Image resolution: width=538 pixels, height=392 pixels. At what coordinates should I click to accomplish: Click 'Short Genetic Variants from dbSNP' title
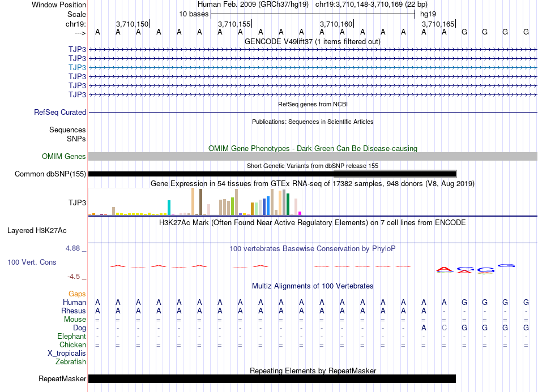coord(313,166)
